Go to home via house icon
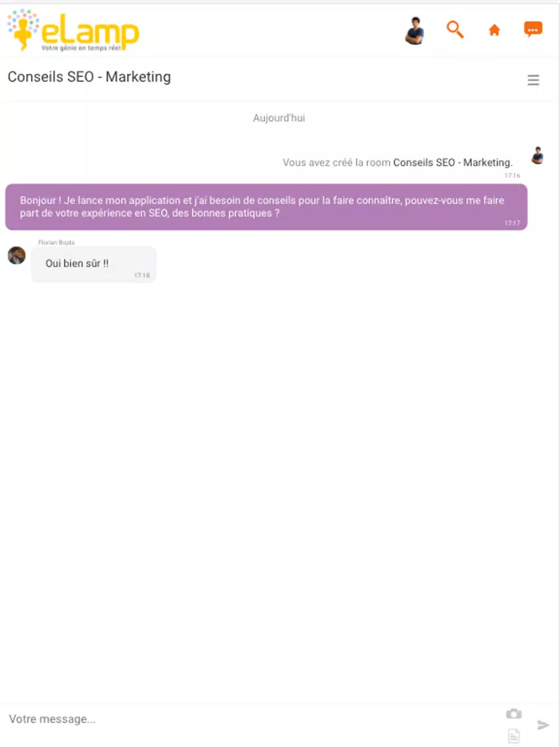The height and width of the screenshot is (747, 560). tap(494, 30)
